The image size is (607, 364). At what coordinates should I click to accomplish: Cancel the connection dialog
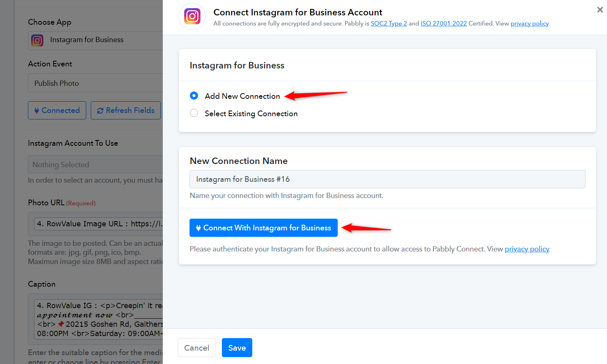[197, 348]
